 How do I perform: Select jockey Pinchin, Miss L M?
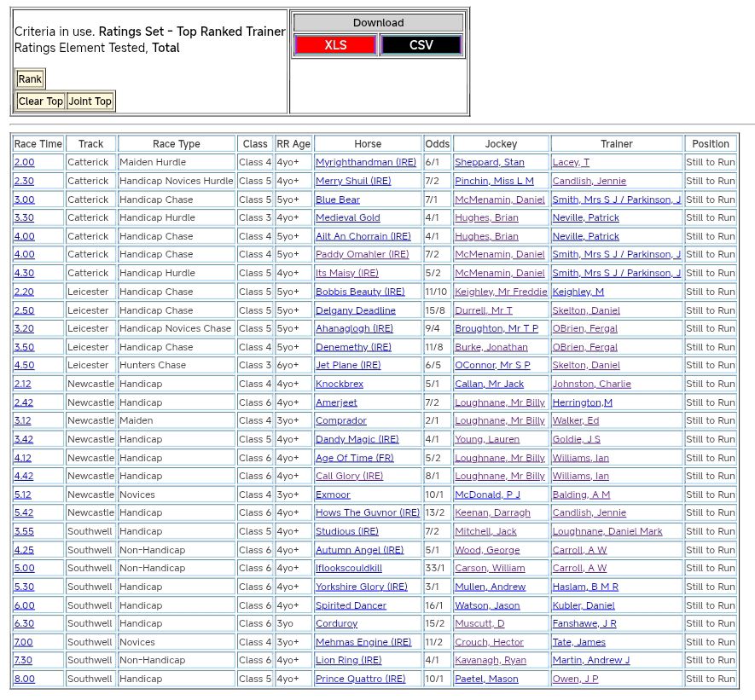pos(494,181)
